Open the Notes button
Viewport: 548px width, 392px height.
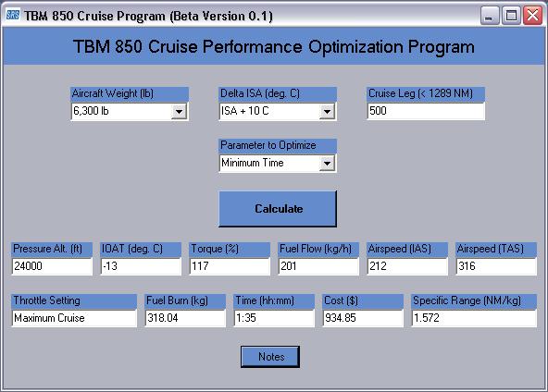click(x=270, y=357)
